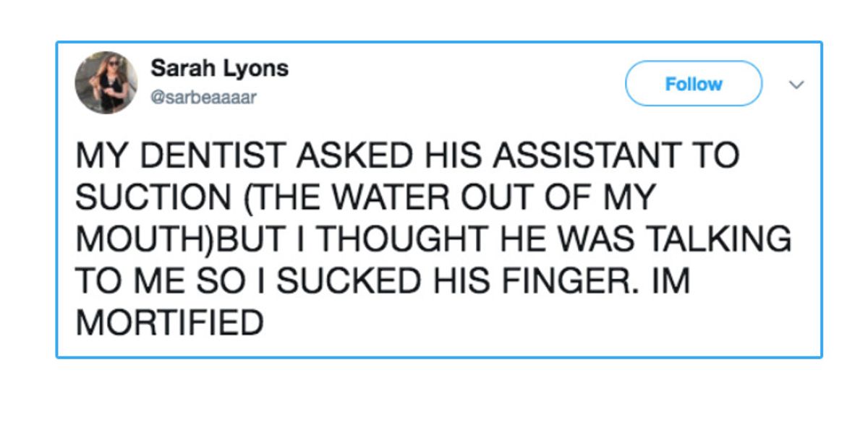Open the Sarah Lyons display name link

coord(219,68)
